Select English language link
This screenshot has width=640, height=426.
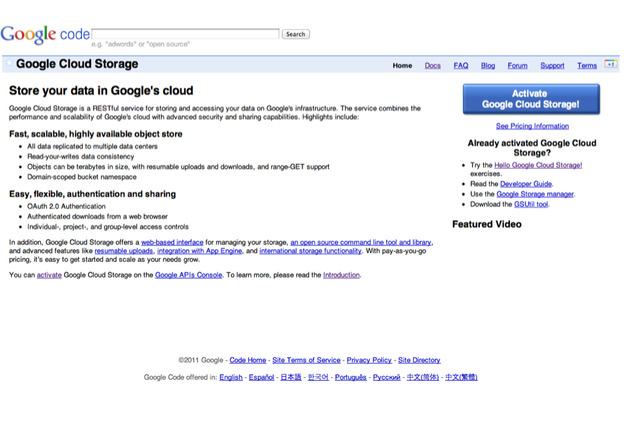click(x=231, y=377)
